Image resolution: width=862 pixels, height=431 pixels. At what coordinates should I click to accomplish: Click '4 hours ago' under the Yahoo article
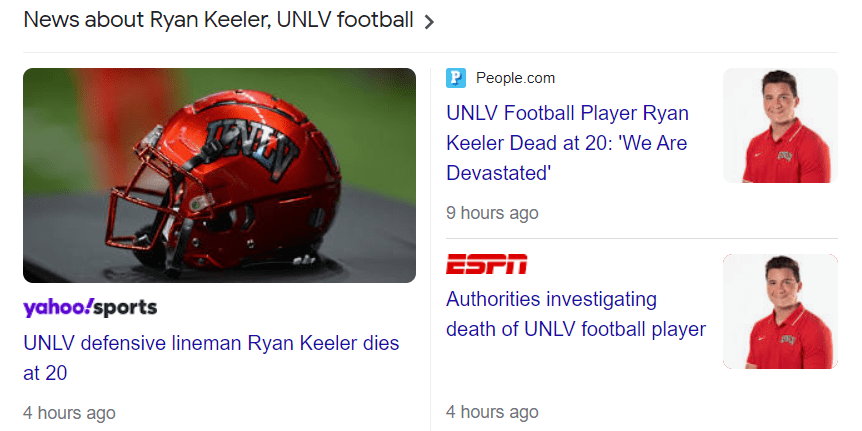[69, 412]
